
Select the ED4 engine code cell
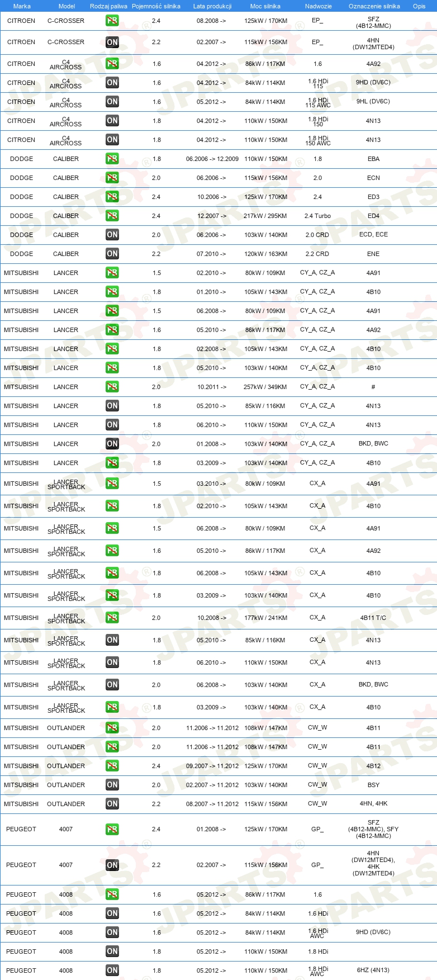374,216
